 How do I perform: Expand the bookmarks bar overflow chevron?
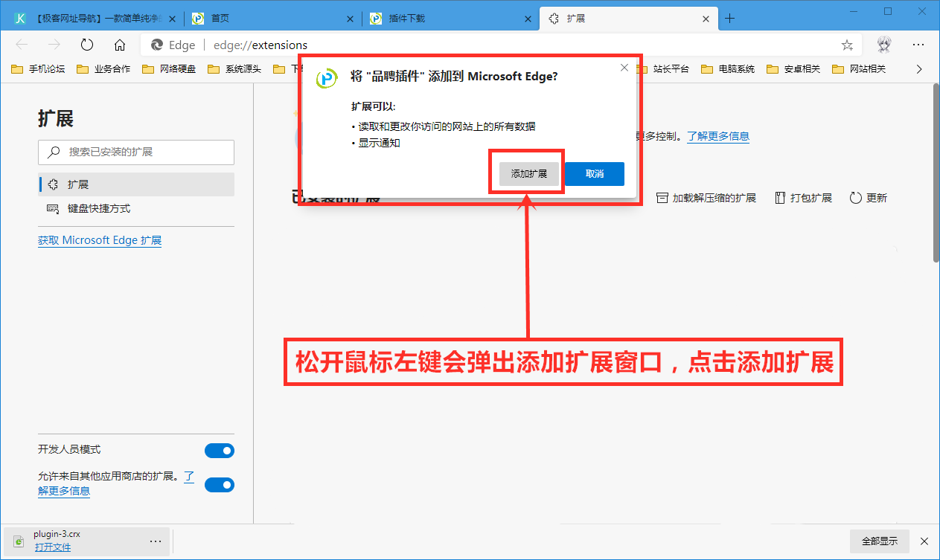[x=919, y=68]
